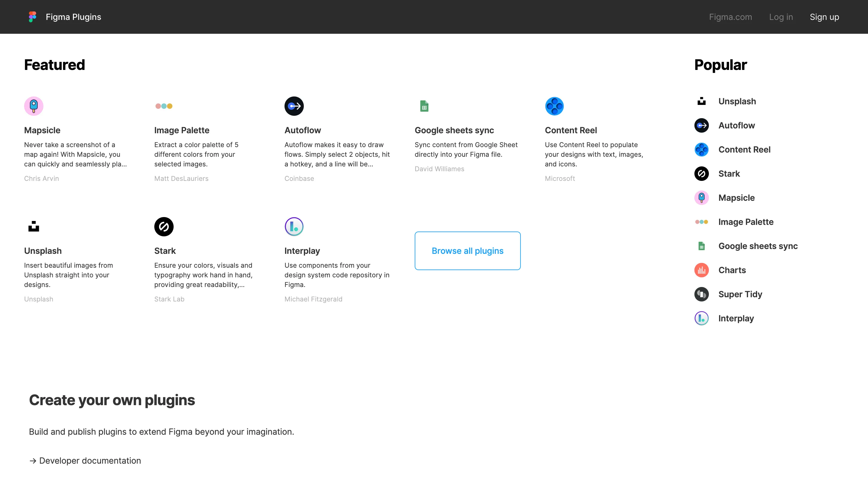Click the Figma logo in the top bar
Viewport: 868px width, 495px height.
coord(32,17)
